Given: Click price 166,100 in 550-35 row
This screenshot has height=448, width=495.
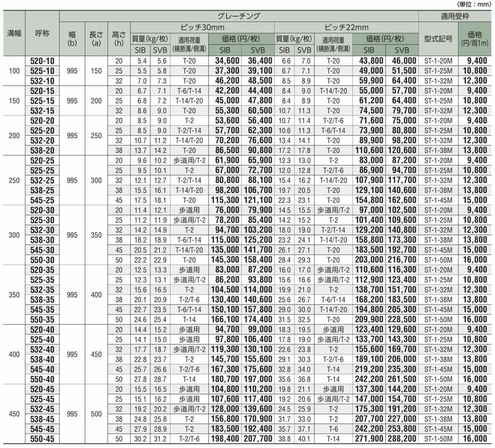Looking at the screenshot, I should pos(225,320).
